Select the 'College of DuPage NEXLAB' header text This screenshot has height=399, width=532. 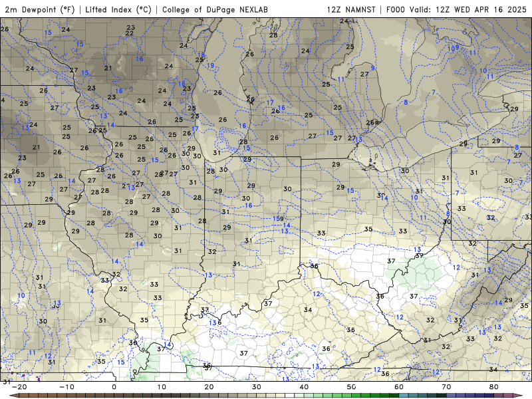[x=215, y=9]
